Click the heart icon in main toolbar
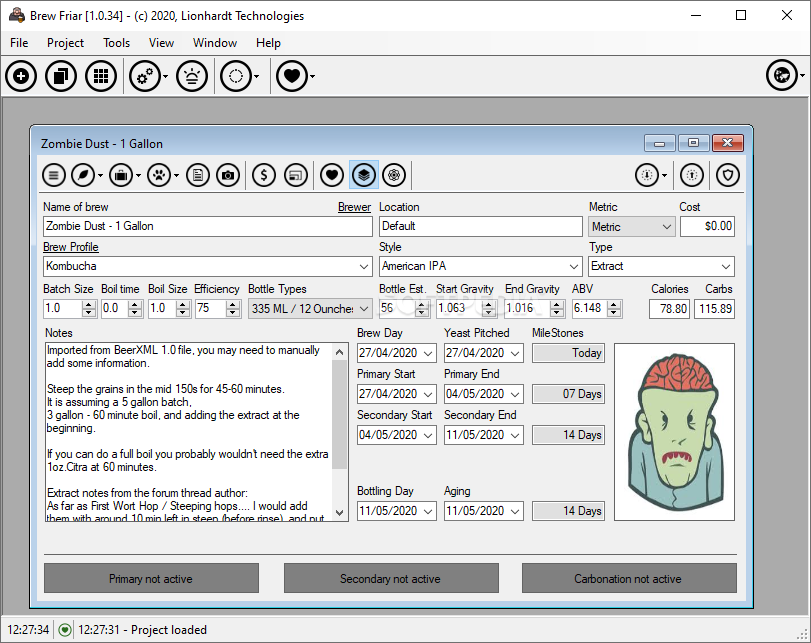Image resolution: width=811 pixels, height=643 pixels. [292, 77]
